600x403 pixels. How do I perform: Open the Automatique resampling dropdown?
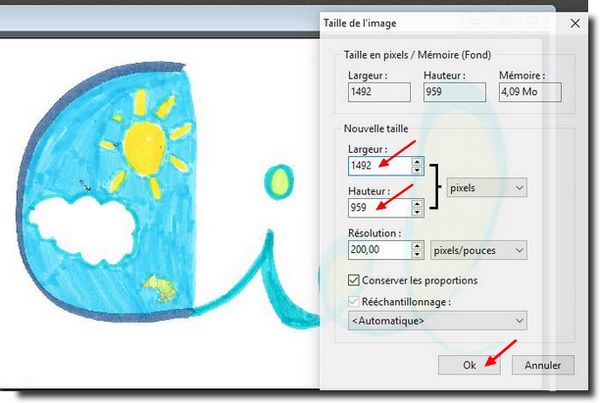[x=437, y=320]
